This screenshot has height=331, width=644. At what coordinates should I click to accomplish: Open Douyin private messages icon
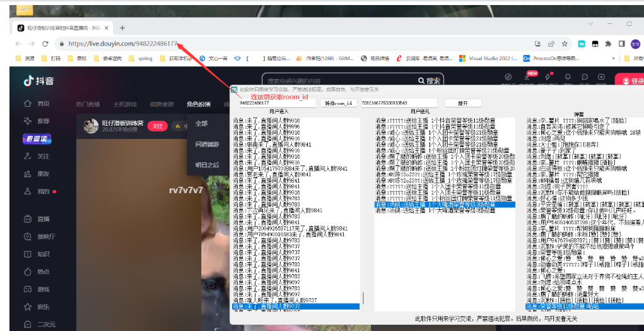(585, 77)
